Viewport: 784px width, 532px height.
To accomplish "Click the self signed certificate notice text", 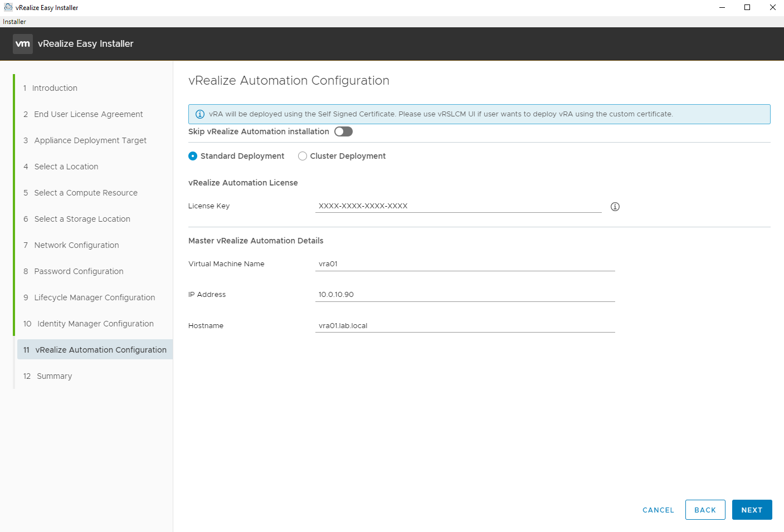I will [441, 114].
